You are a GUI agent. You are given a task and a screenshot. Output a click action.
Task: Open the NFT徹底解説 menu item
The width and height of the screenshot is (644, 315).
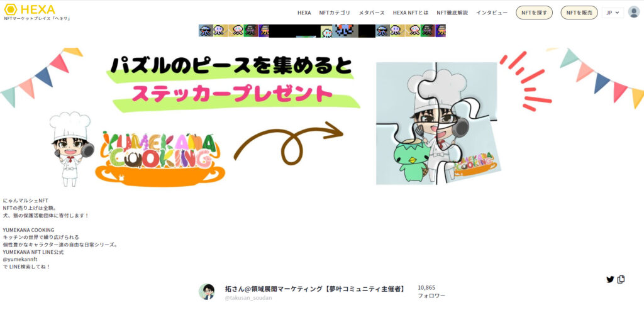click(x=452, y=13)
